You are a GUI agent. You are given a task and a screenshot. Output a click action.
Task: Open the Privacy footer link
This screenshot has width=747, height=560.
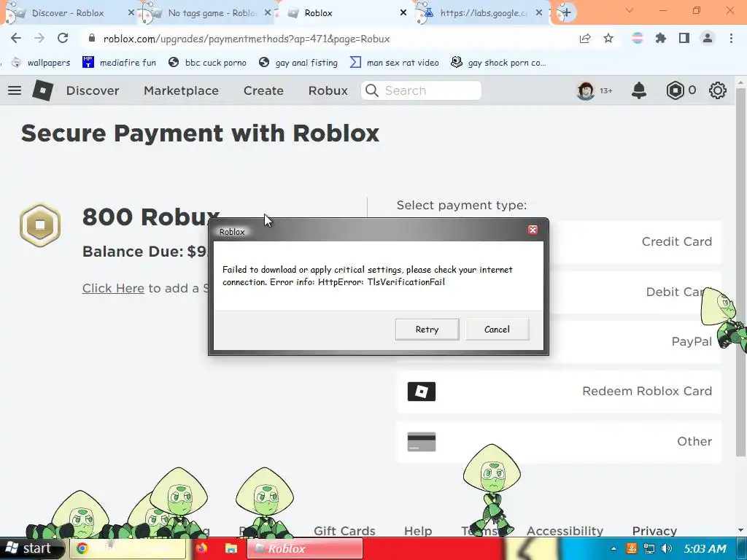(654, 531)
